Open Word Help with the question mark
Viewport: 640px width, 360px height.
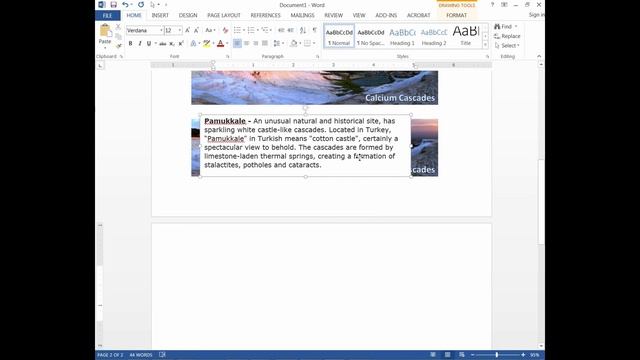pos(492,5)
